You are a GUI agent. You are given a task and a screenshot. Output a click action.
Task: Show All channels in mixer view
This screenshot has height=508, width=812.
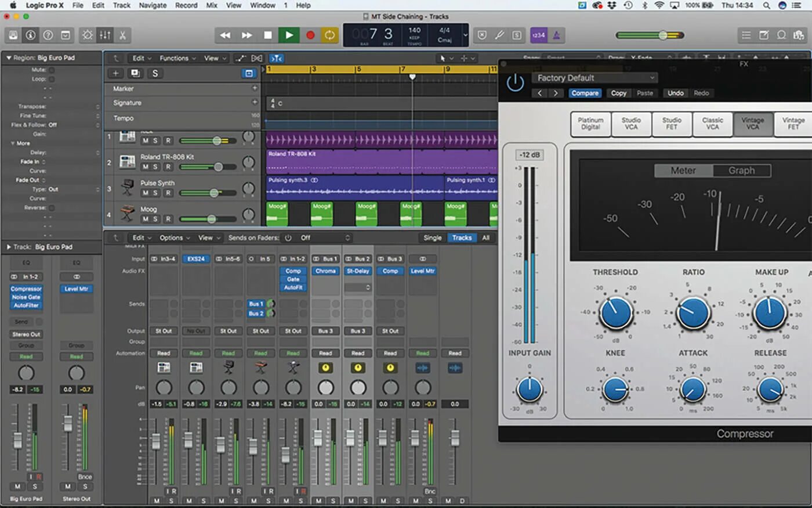click(486, 237)
